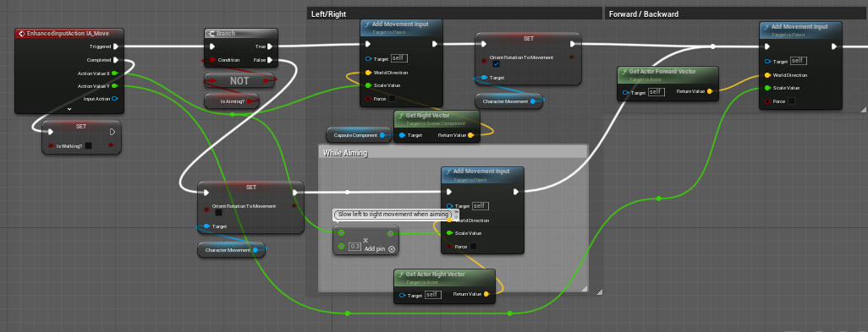Click Get Actor Right Vector's Return Value pin
Viewport: 868px width, 332px height.
click(x=486, y=295)
